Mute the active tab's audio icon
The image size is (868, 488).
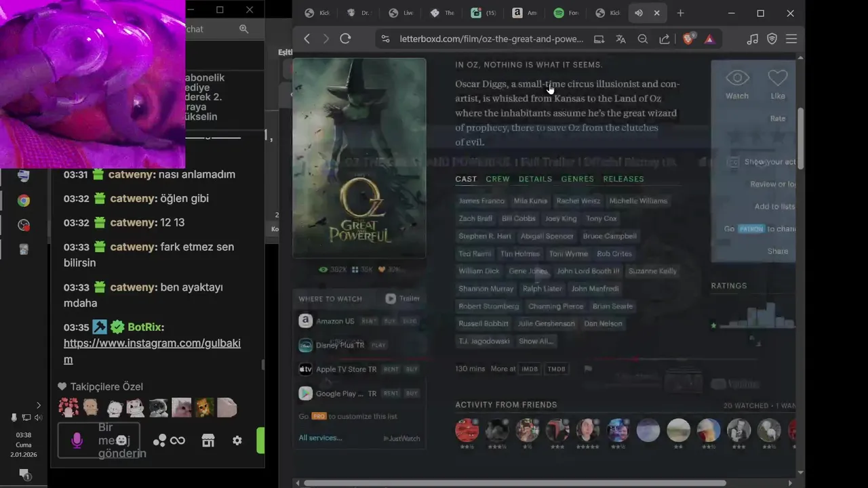(639, 13)
